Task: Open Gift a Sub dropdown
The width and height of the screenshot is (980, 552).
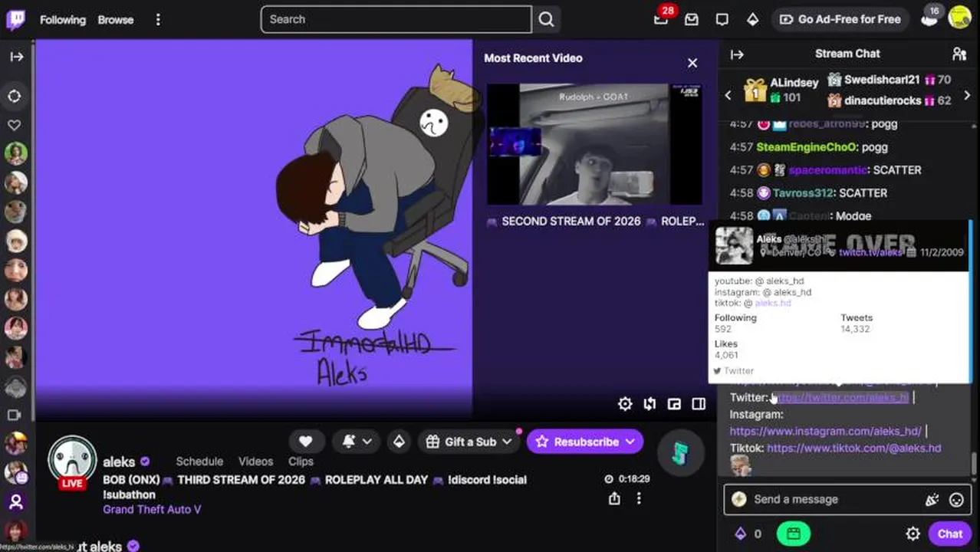Action: coord(469,442)
